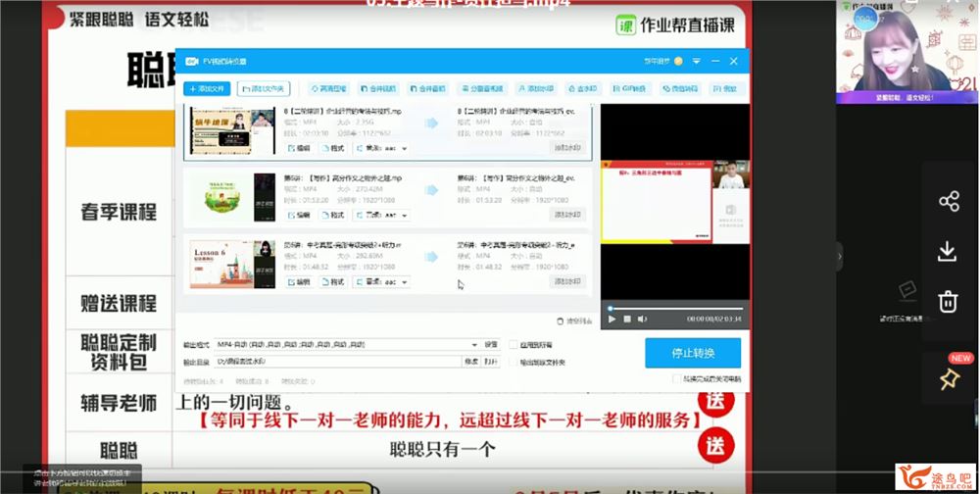Image resolution: width=980 pixels, height=494 pixels.
Task: Open the split audio/video tool
Action: coord(482,89)
